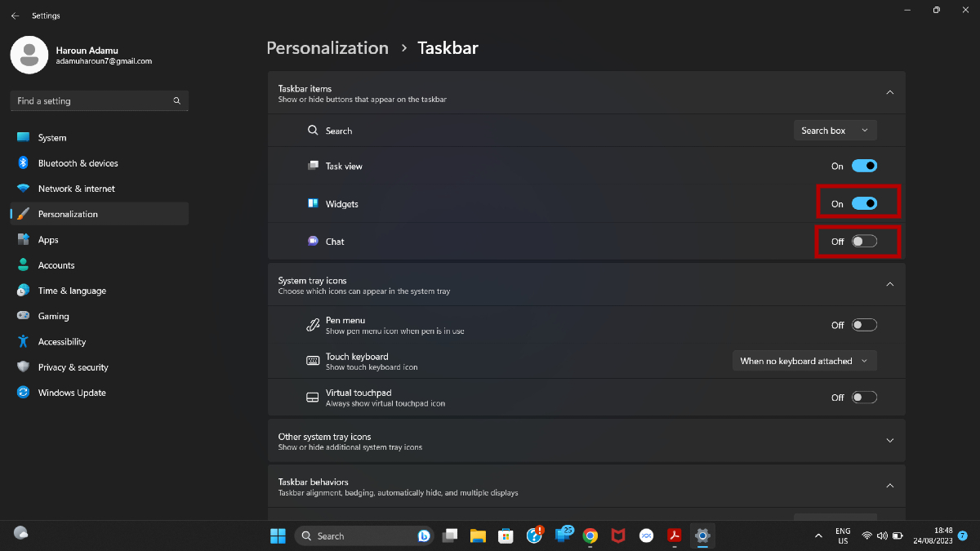Collapse the Taskbar items section
This screenshot has width=980, height=551.
[889, 92]
